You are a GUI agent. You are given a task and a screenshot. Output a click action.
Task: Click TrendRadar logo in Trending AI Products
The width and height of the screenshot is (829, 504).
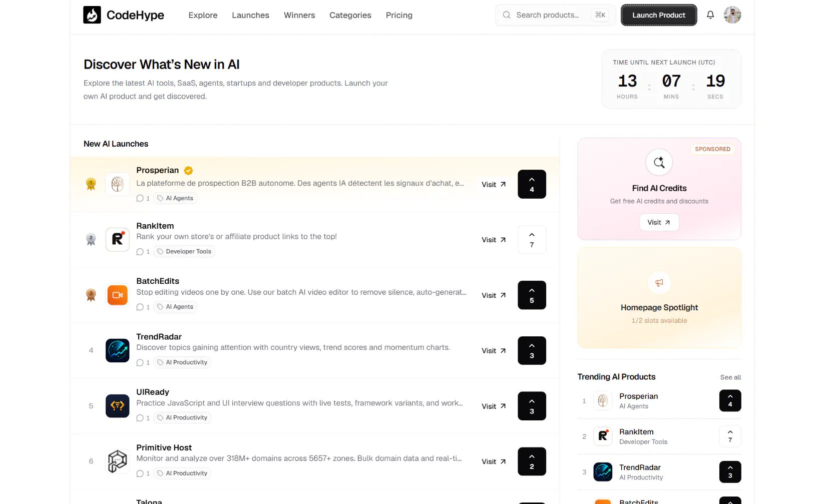603,472
